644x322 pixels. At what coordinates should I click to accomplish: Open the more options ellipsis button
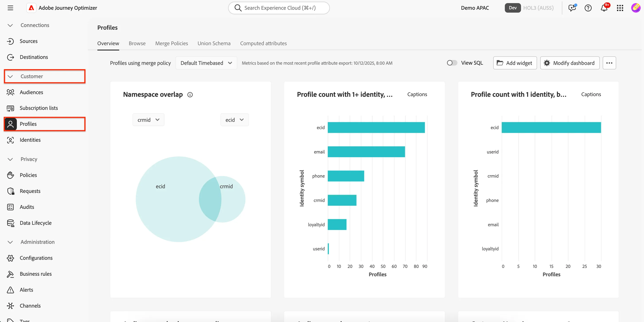click(609, 63)
